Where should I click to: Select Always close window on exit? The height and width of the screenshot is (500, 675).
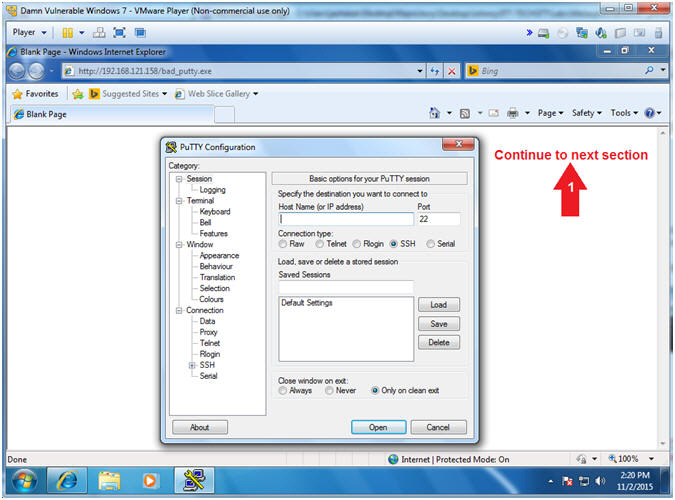coord(283,391)
